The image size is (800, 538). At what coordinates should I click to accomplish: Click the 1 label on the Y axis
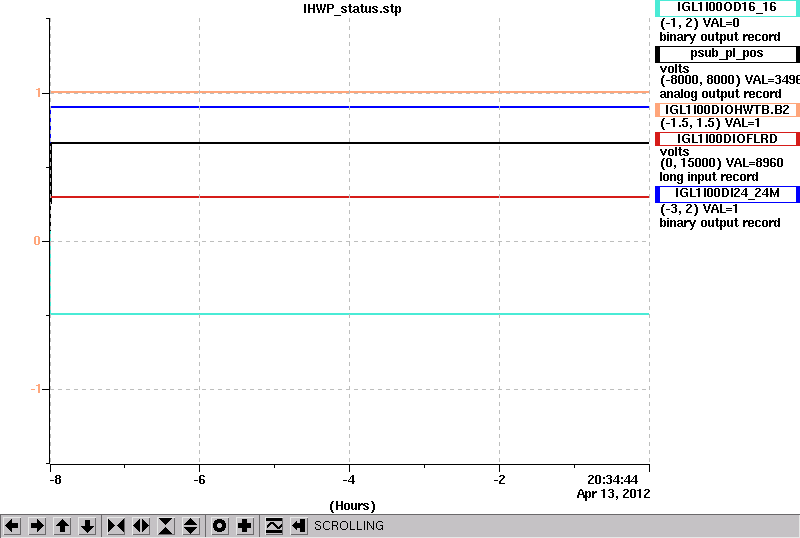click(x=38, y=93)
